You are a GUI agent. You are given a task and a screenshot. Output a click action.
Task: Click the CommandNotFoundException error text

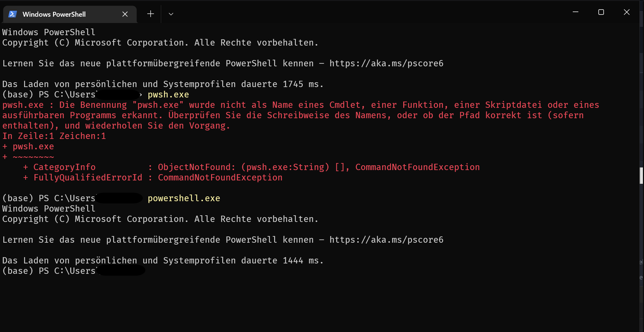417,167
